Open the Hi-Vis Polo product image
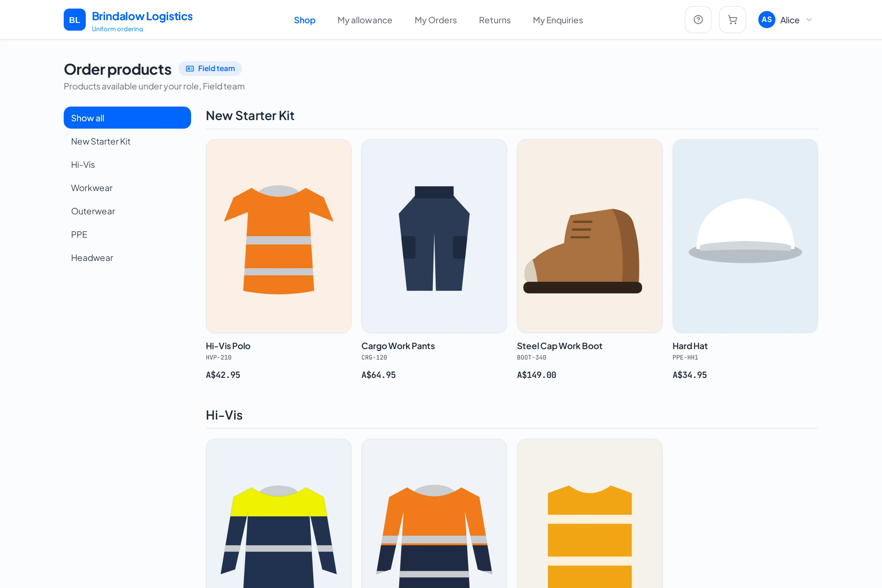This screenshot has width=882, height=588. [x=279, y=236]
